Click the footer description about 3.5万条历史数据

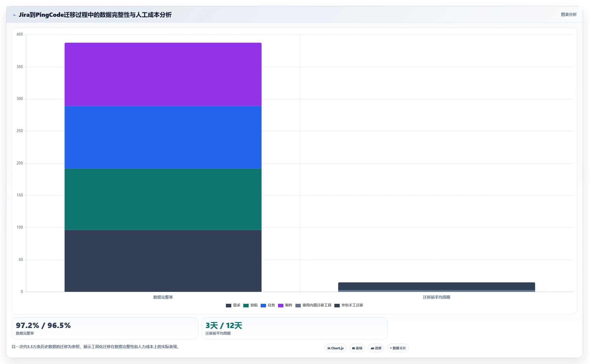pyautogui.click(x=95, y=347)
